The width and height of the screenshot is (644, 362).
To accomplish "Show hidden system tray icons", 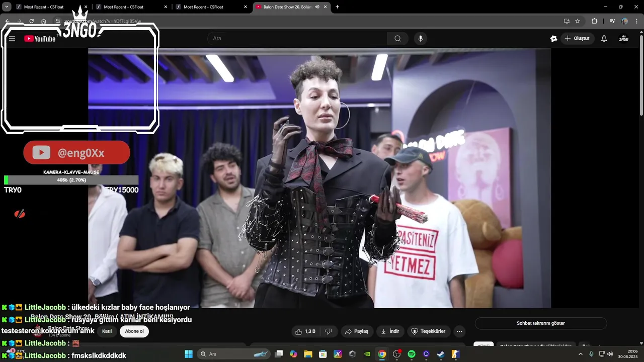I will (581, 354).
